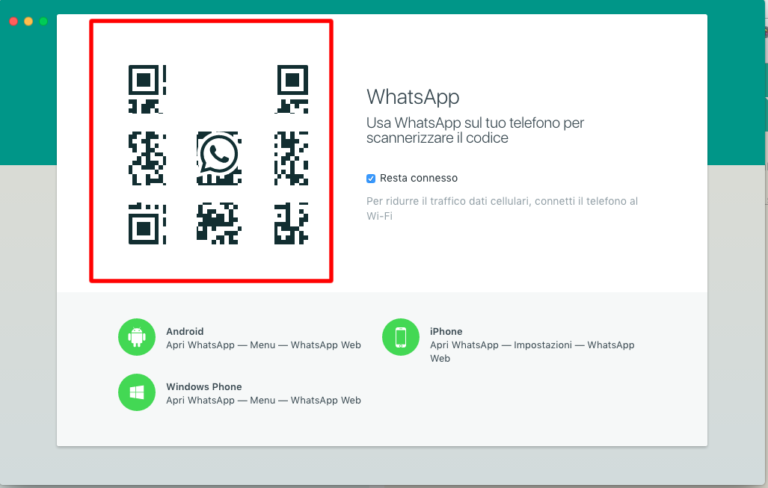Select the 'iPhone' heading
The width and height of the screenshot is (768, 488).
[x=446, y=331]
